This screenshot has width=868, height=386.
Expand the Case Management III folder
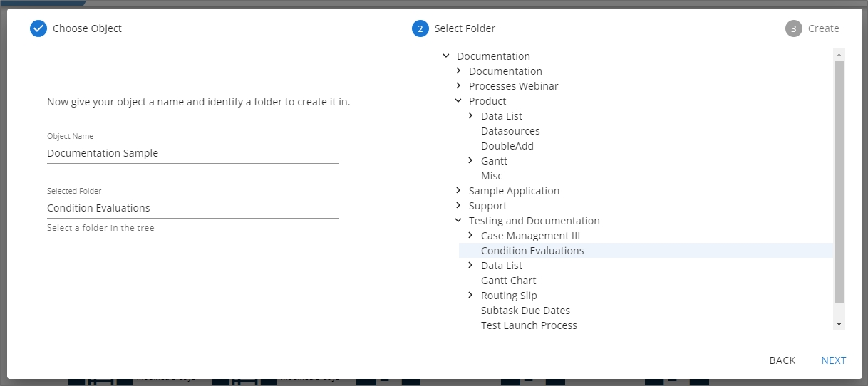coord(470,236)
